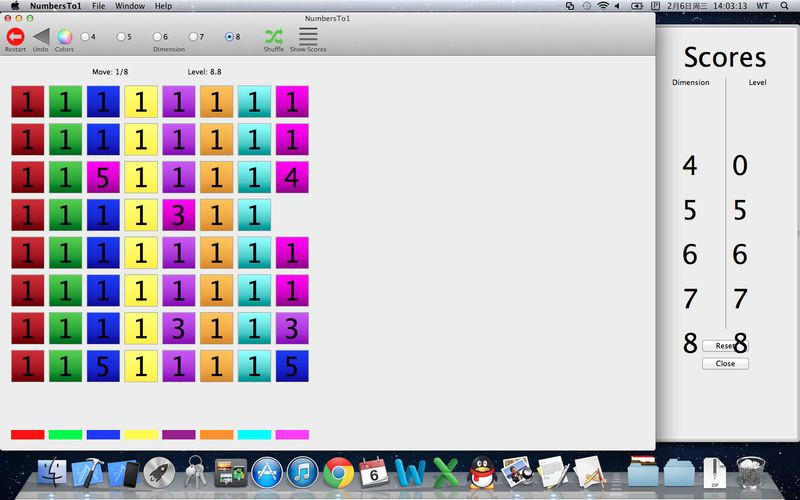Click the input method P icon
The width and height of the screenshot is (800, 500).
point(656,6)
